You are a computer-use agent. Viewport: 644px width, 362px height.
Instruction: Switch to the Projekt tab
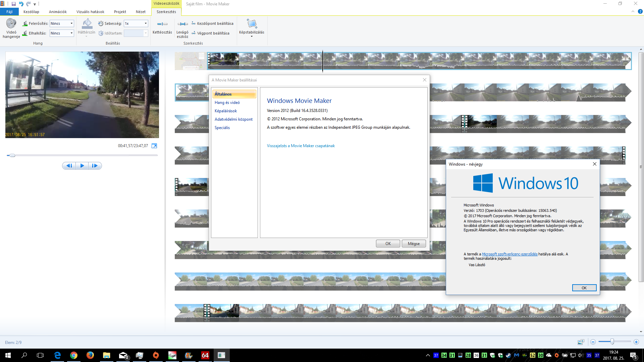120,12
